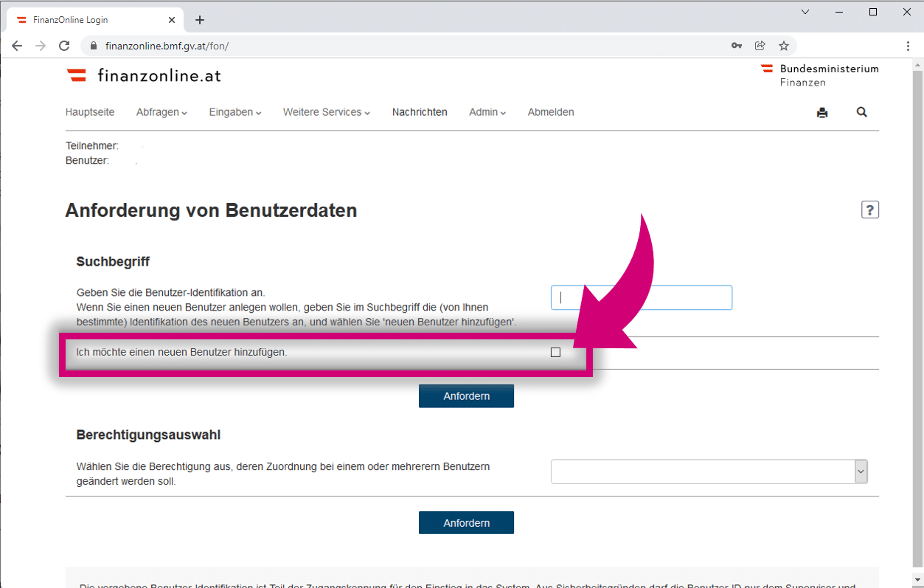Open Nachrichten menu item
The height and width of the screenshot is (588, 924).
point(420,112)
